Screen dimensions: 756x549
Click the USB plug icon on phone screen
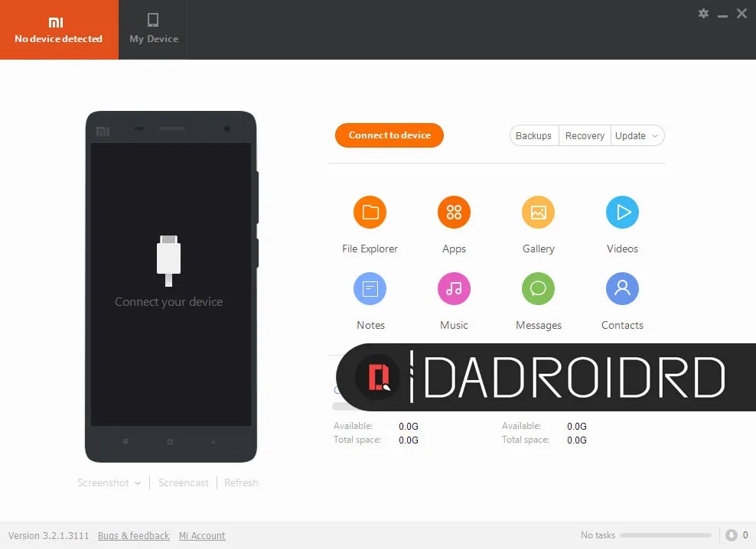point(169,261)
